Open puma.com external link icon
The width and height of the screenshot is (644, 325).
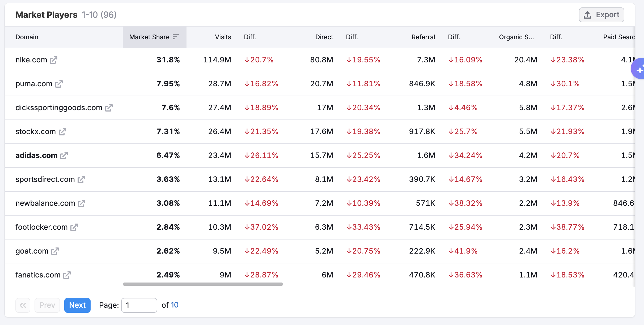click(x=59, y=84)
